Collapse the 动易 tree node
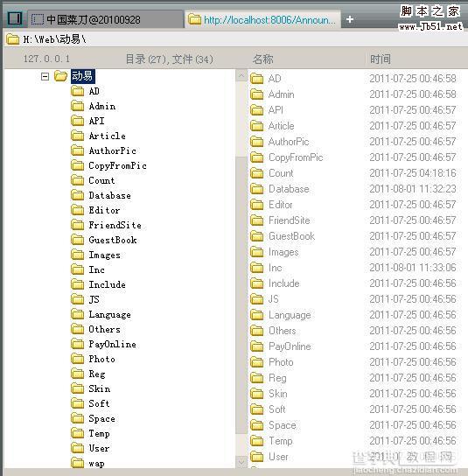The height and width of the screenshot is (476, 468). (45, 76)
